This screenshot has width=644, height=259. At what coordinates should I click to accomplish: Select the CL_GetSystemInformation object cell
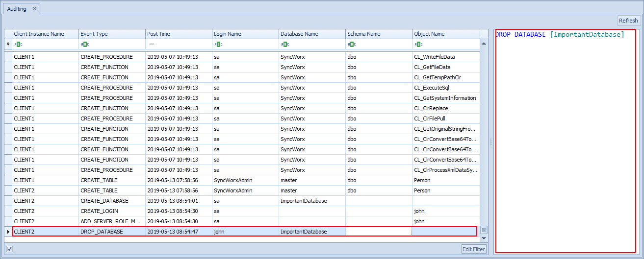(445, 98)
